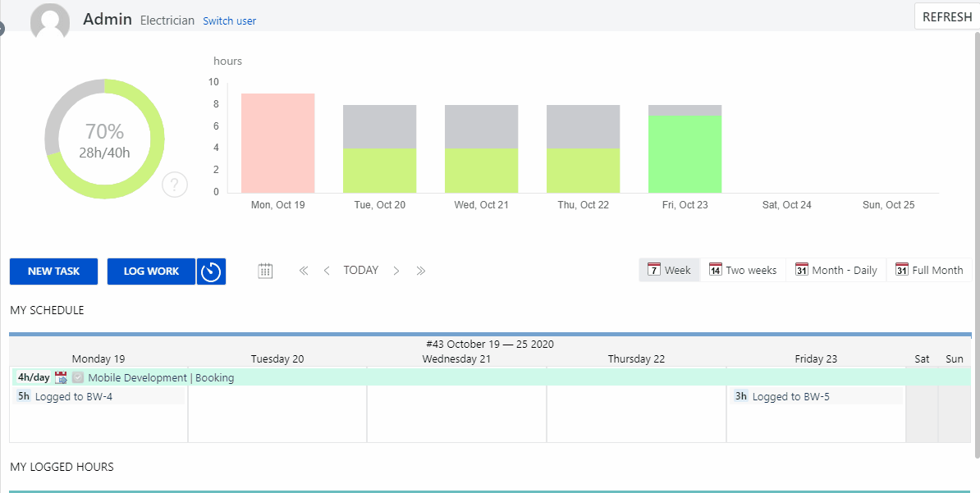980x493 pixels.
Task: Click the NEW TASK button
Action: [53, 272]
